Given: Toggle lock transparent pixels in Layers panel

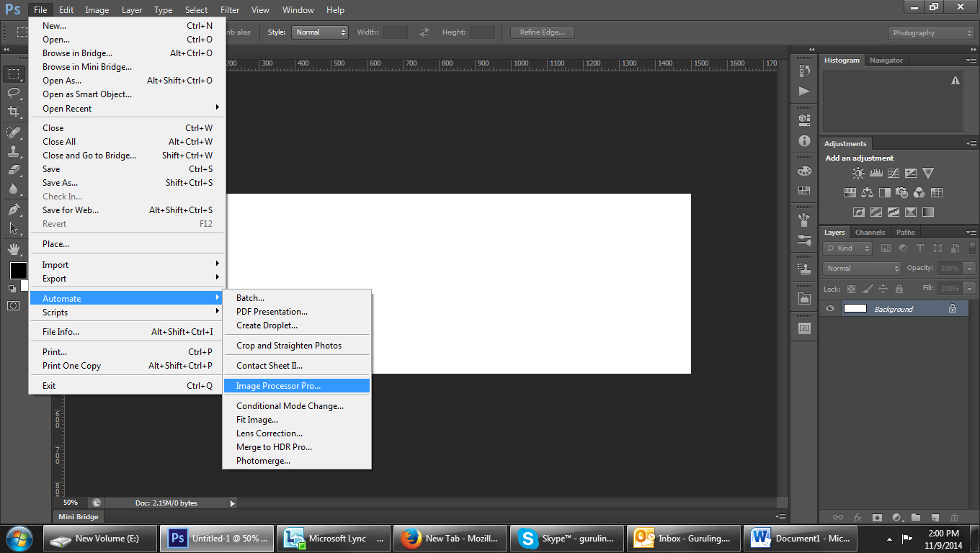Looking at the screenshot, I should pyautogui.click(x=851, y=289).
